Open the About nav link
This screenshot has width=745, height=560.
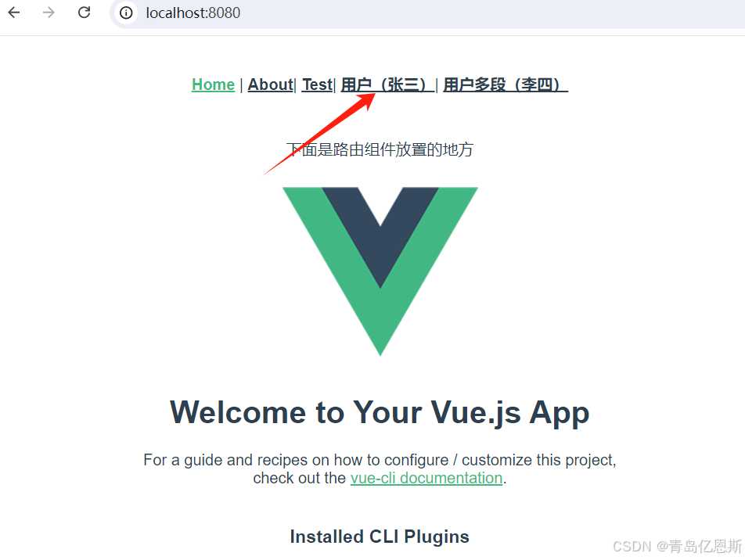tap(270, 84)
